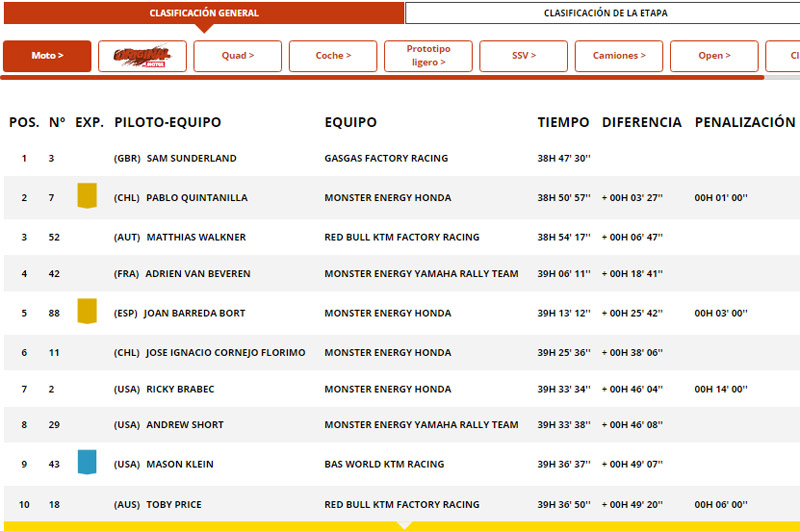
Task: Click the POS. column header
Action: click(x=24, y=122)
